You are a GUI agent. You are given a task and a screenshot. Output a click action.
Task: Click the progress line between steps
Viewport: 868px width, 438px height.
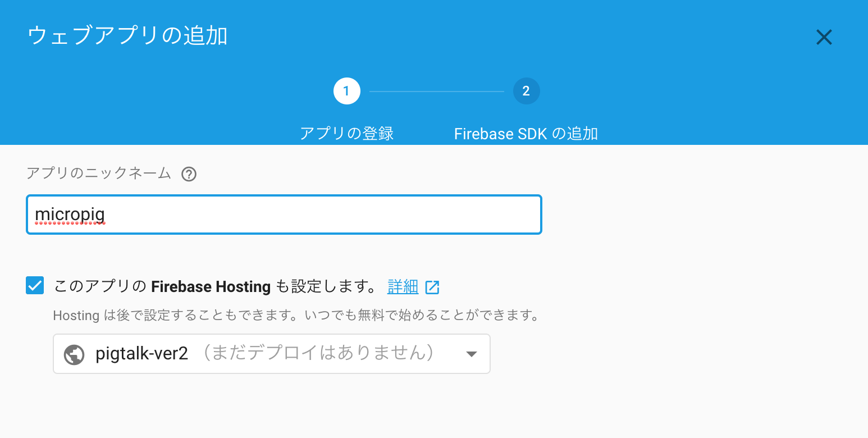[436, 91]
